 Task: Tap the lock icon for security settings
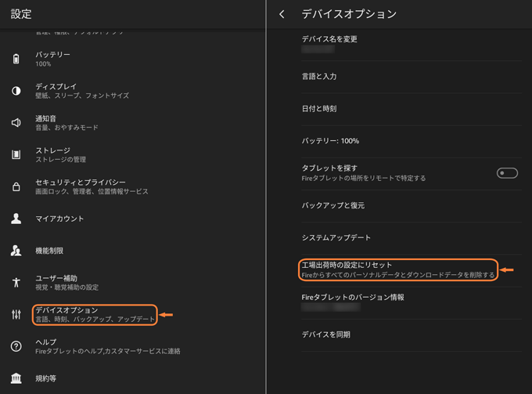pyautogui.click(x=16, y=186)
